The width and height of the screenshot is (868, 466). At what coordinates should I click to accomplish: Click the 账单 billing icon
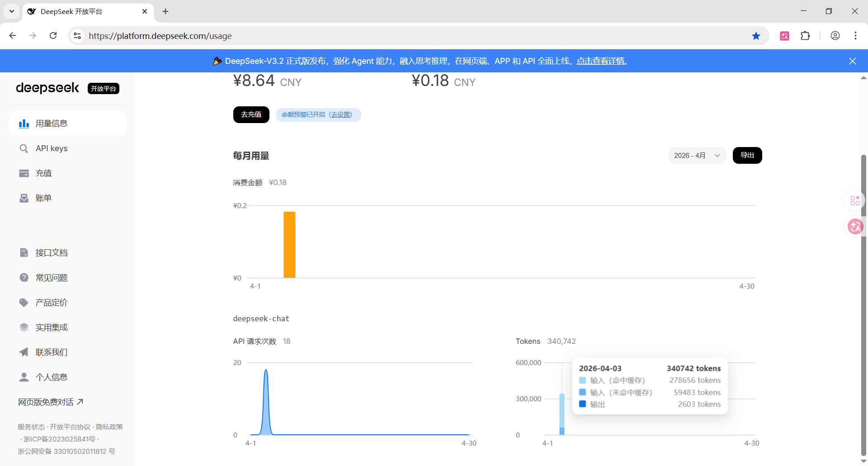[x=24, y=198]
